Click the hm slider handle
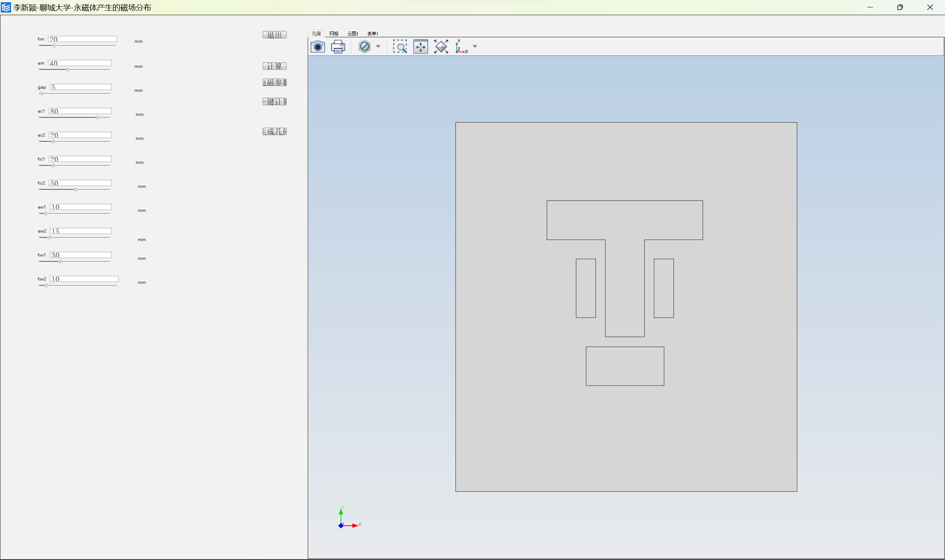This screenshot has width=945, height=560. pos(54,46)
